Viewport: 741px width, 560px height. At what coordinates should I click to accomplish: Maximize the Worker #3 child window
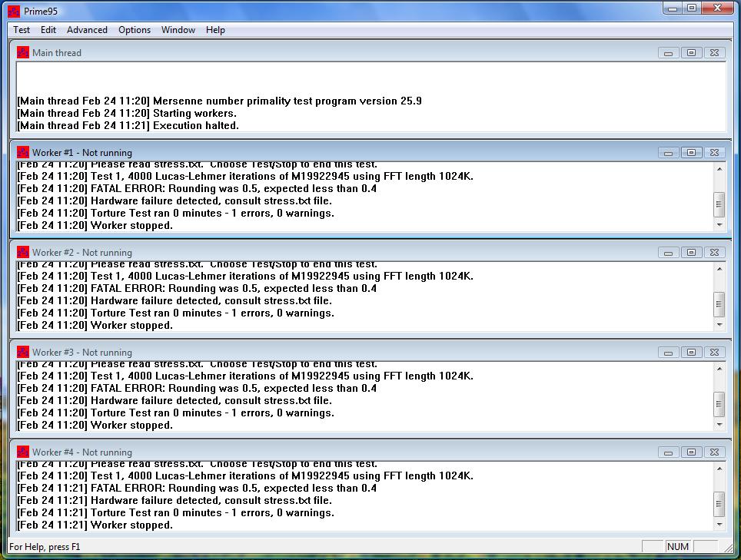pos(691,353)
